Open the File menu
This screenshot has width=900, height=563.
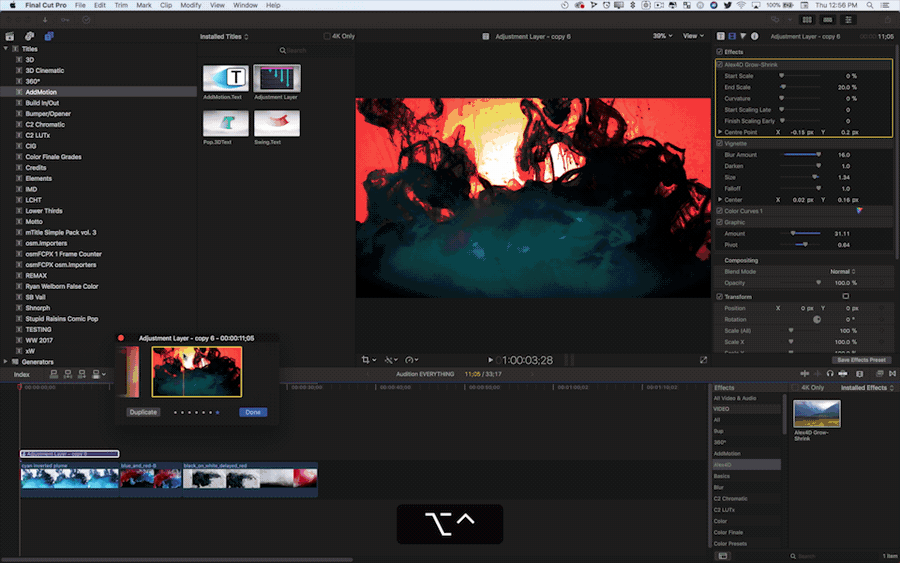pos(80,5)
